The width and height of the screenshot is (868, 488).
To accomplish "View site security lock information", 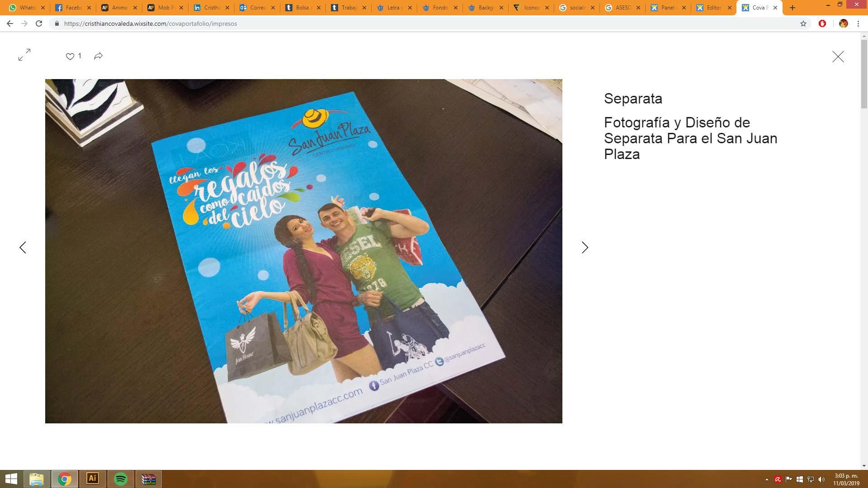I will pos(57,23).
